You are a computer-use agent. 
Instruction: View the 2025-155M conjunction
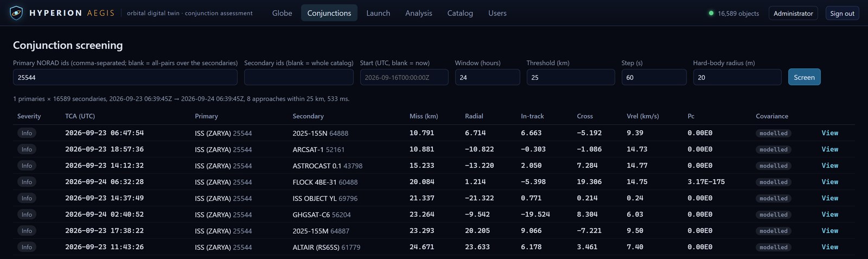coord(829,231)
